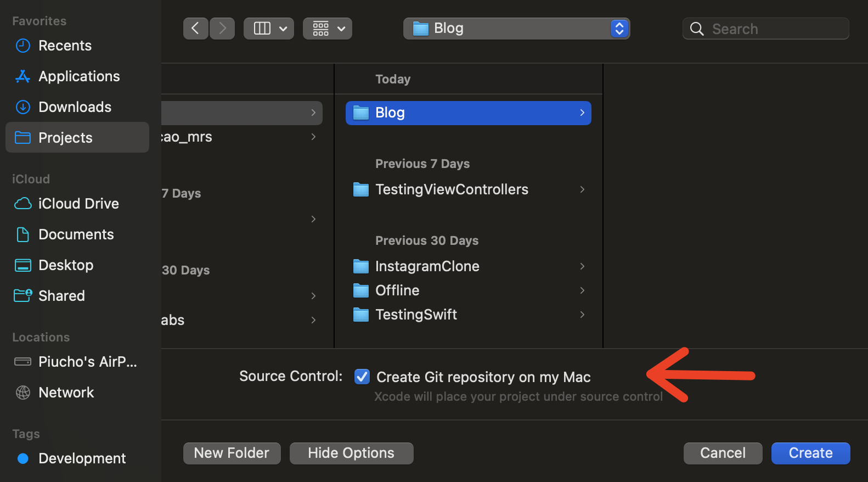Select the Offline folder
The width and height of the screenshot is (868, 482).
(x=469, y=290)
